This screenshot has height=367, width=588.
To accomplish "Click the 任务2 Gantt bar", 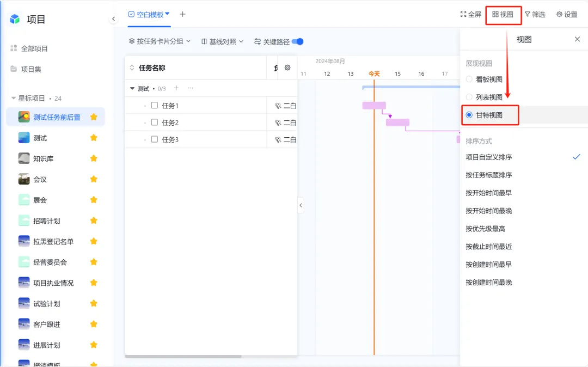I will pos(397,122).
